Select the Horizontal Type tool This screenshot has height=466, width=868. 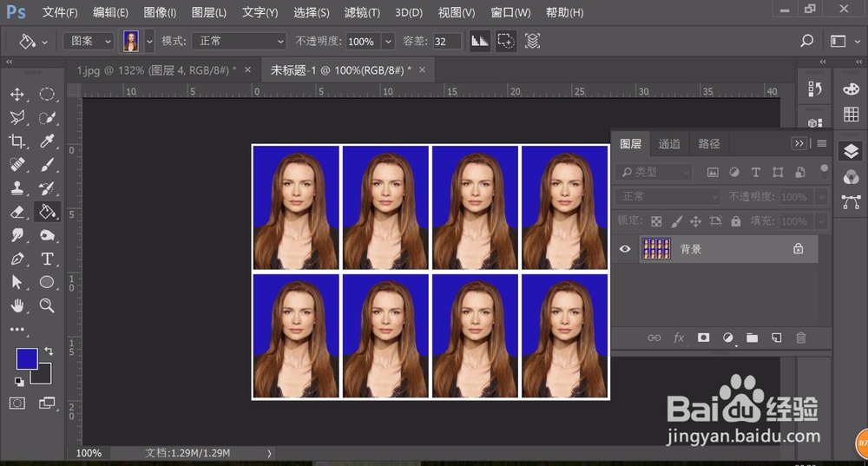pos(47,259)
